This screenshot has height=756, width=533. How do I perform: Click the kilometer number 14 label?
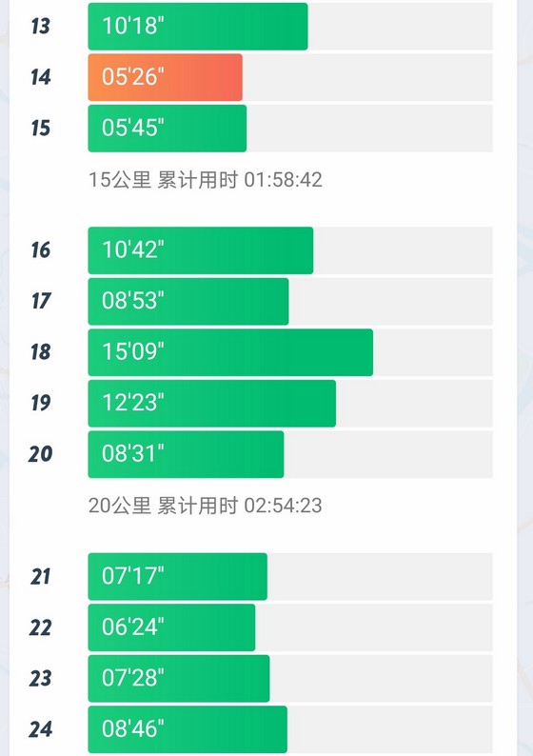click(41, 77)
